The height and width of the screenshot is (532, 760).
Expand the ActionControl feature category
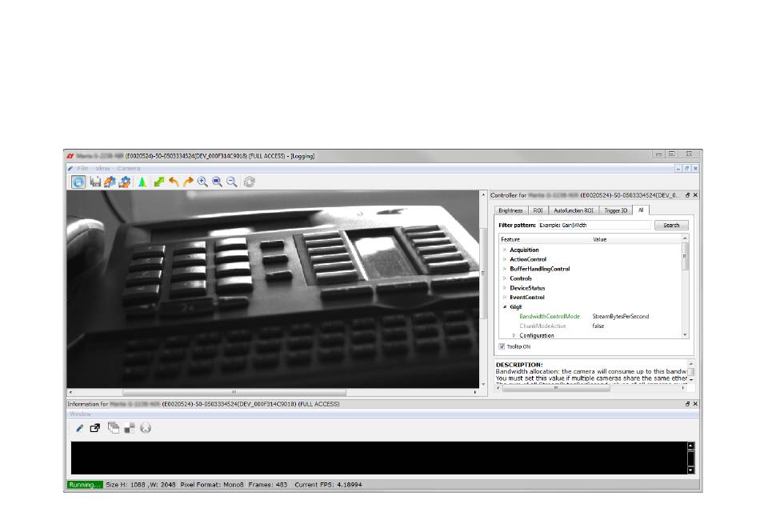(x=505, y=259)
